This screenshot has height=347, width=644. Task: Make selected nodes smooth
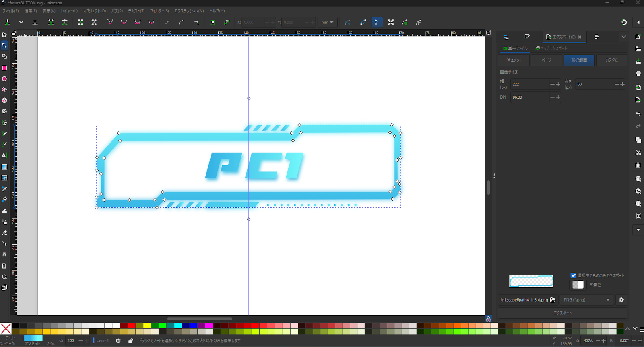click(x=124, y=22)
